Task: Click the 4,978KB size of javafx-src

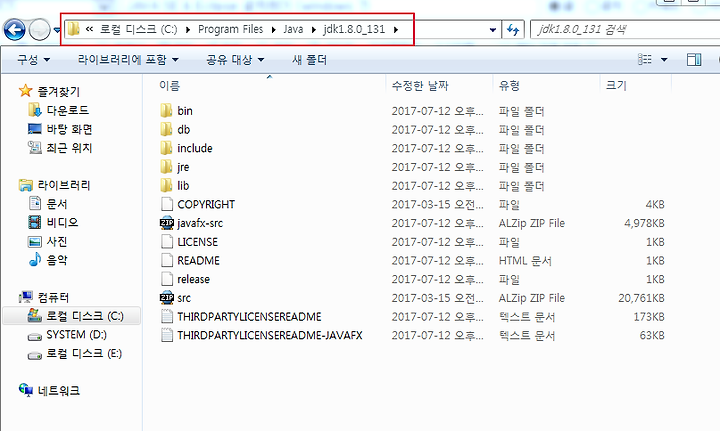Action: [644, 223]
